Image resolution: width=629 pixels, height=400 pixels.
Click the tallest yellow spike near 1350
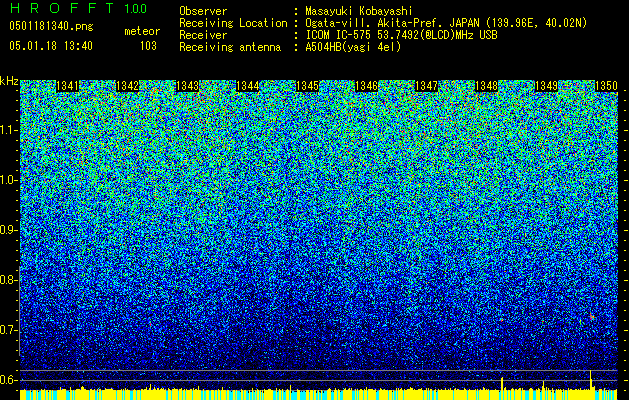click(x=590, y=380)
